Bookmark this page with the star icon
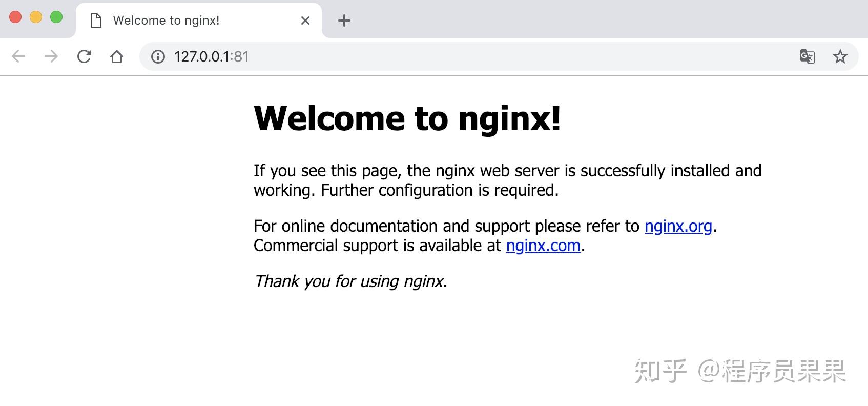The image size is (868, 406). [840, 56]
